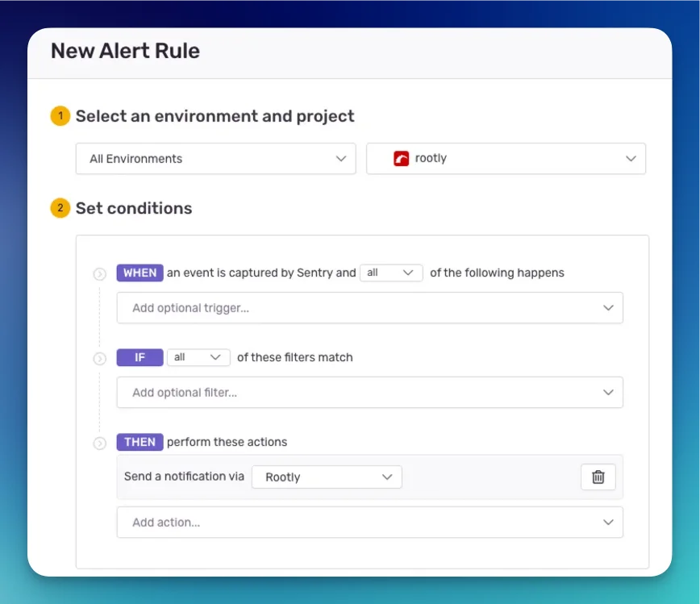Open the Add optional filter dropdown
The height and width of the screenshot is (604, 700).
click(x=369, y=392)
